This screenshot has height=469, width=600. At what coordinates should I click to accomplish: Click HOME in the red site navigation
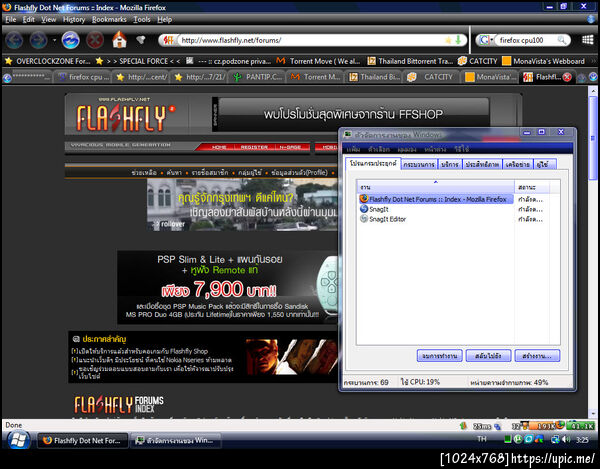(219, 147)
